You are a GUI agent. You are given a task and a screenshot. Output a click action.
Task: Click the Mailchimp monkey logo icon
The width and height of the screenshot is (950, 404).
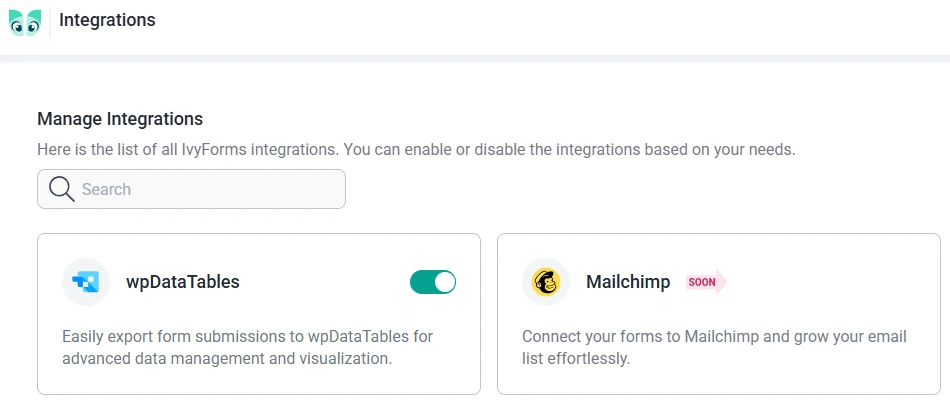click(x=546, y=282)
